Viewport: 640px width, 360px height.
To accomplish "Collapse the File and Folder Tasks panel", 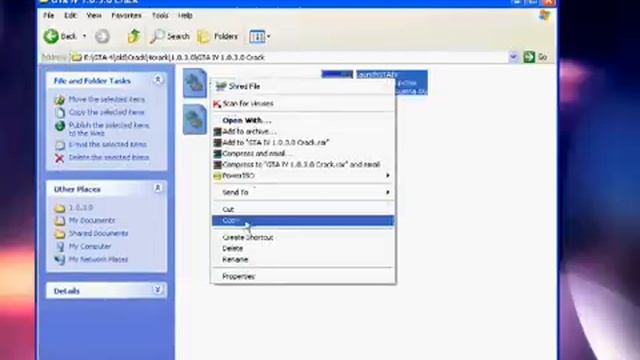I will [x=158, y=80].
